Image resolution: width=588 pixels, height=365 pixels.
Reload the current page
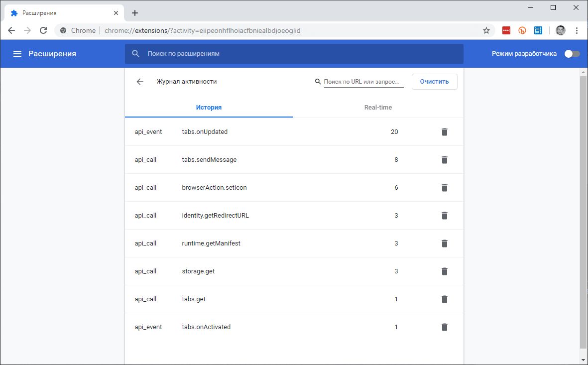(43, 30)
